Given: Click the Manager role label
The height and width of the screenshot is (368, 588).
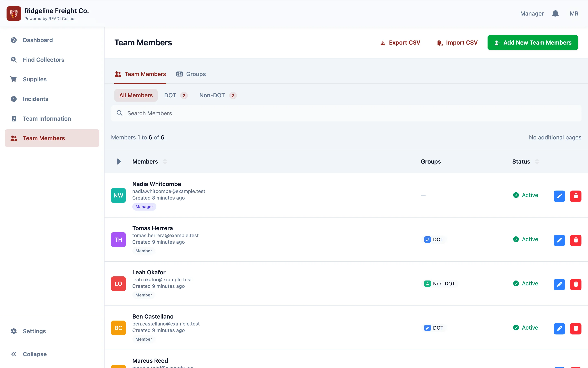Looking at the screenshot, I should click(532, 14).
